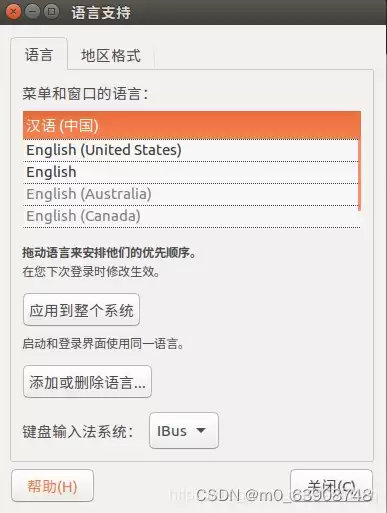Click the 关闭(C) close button
Viewport: 387px width, 513px height.
(331, 486)
